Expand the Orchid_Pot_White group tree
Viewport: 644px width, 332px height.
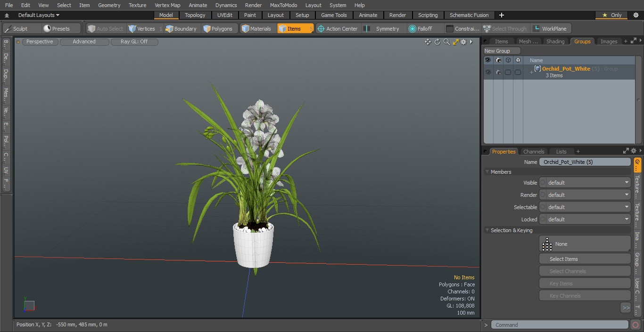531,72
